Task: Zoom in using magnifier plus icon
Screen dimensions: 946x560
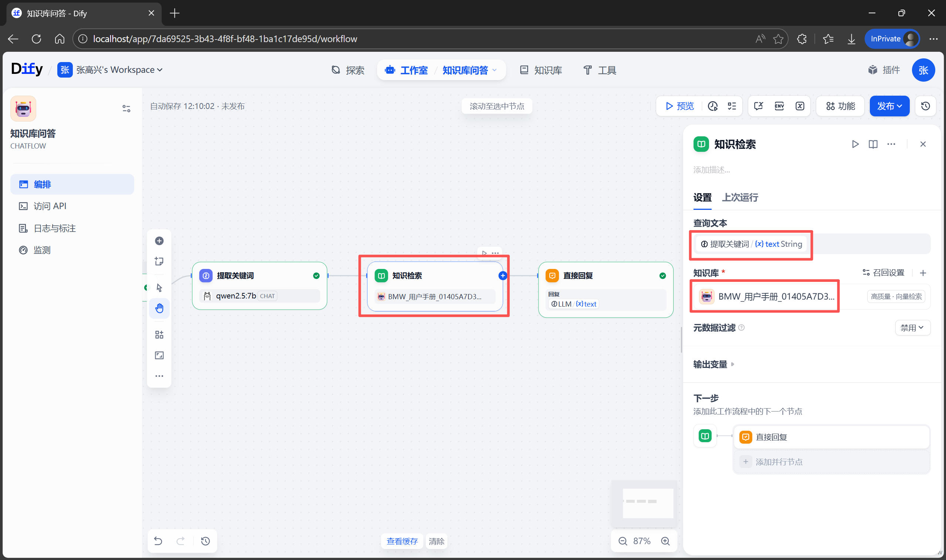Action: [x=665, y=541]
